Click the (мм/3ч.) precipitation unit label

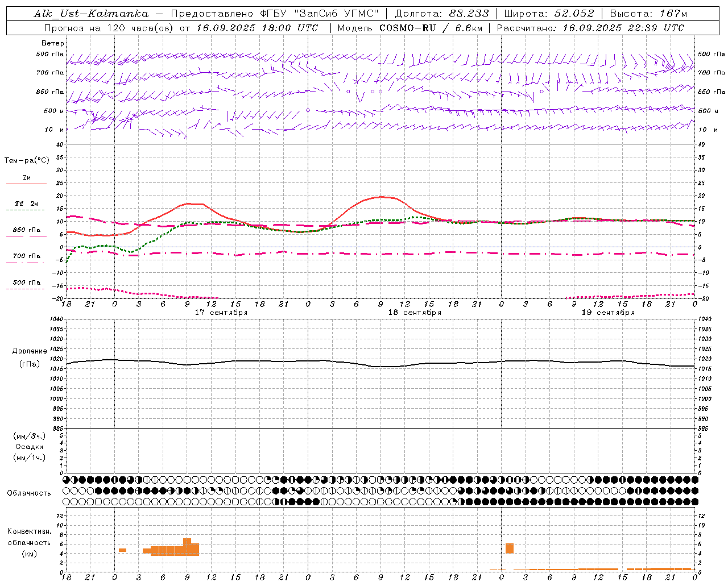30,436
